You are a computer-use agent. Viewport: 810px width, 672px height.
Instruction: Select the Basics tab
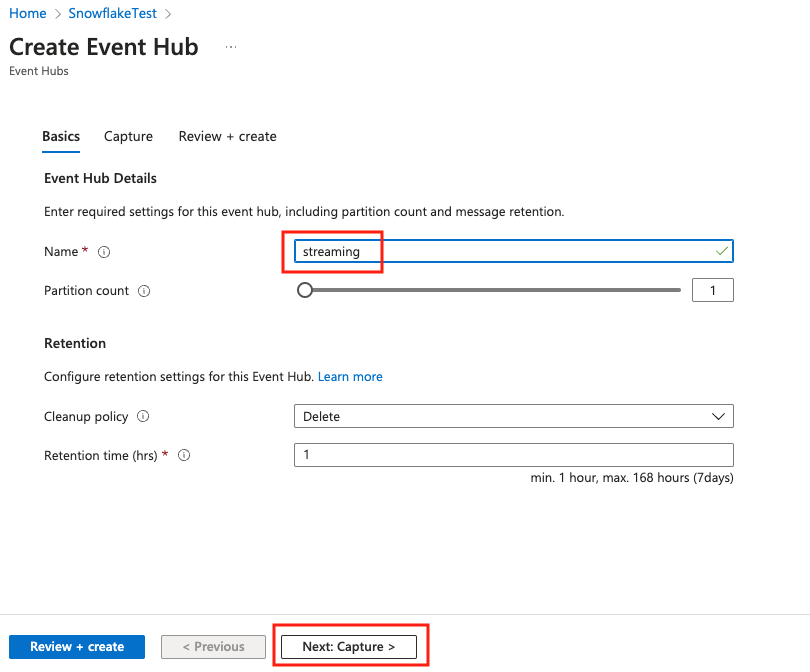(x=61, y=136)
